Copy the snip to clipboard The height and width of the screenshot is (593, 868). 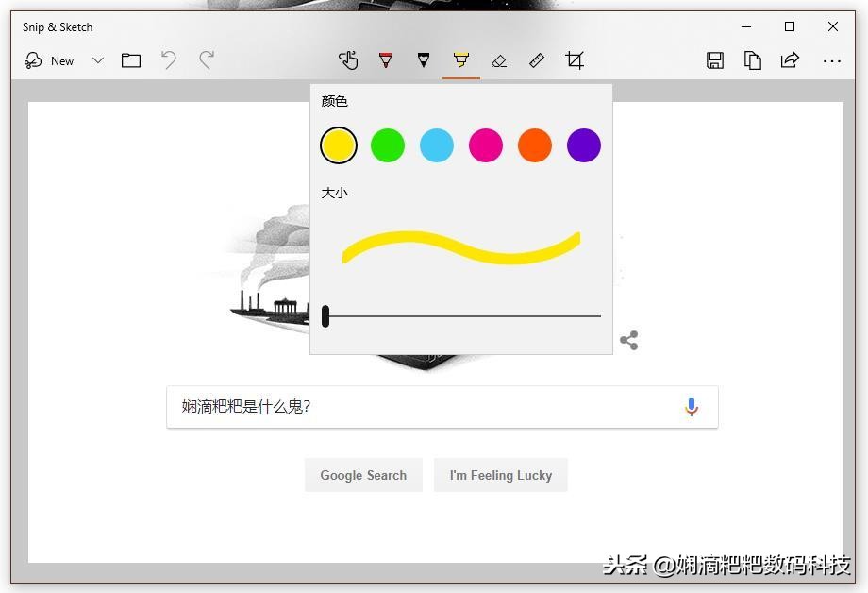(752, 59)
